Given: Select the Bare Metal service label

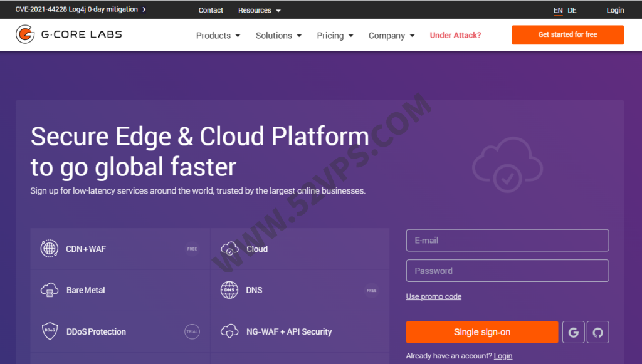Looking at the screenshot, I should pos(85,290).
